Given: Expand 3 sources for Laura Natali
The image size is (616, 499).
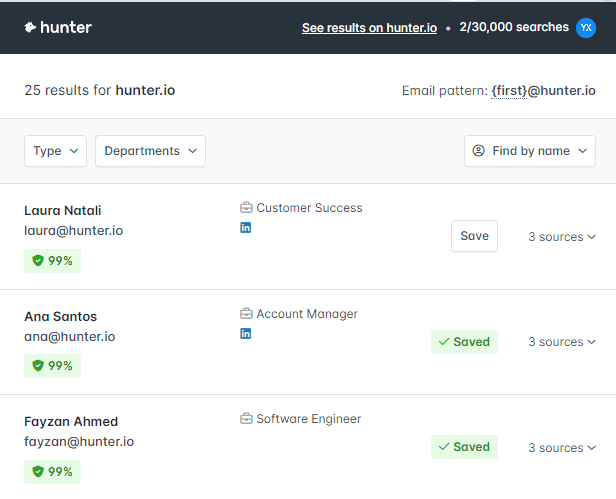Looking at the screenshot, I should pos(562,237).
